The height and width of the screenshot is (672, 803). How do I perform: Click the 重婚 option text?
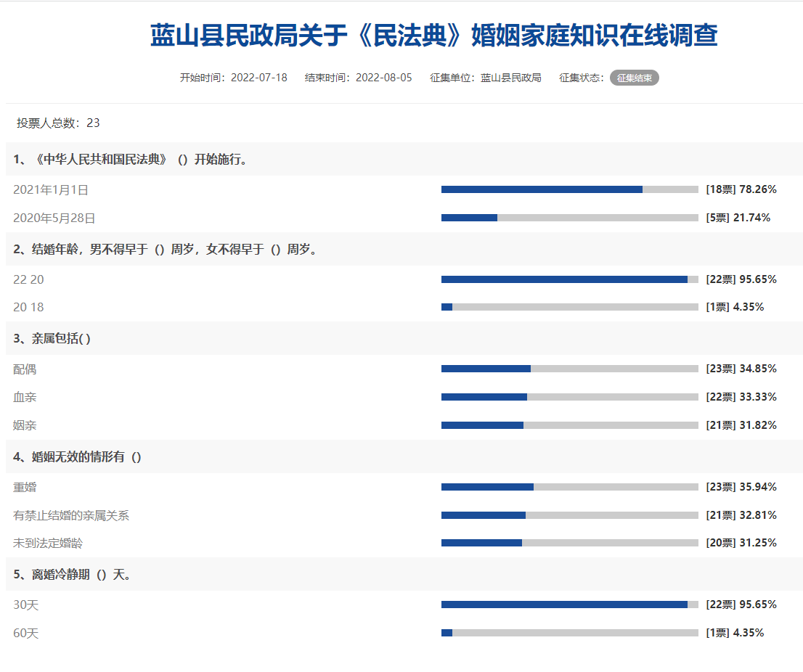click(25, 487)
